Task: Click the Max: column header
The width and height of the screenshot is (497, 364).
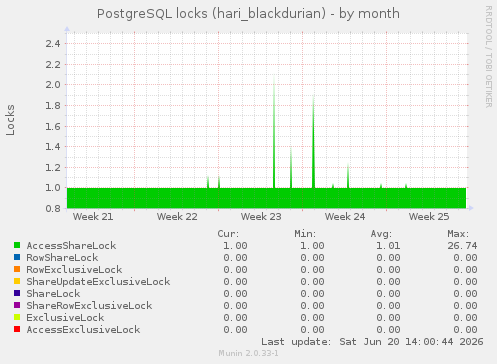Action: pyautogui.click(x=458, y=234)
